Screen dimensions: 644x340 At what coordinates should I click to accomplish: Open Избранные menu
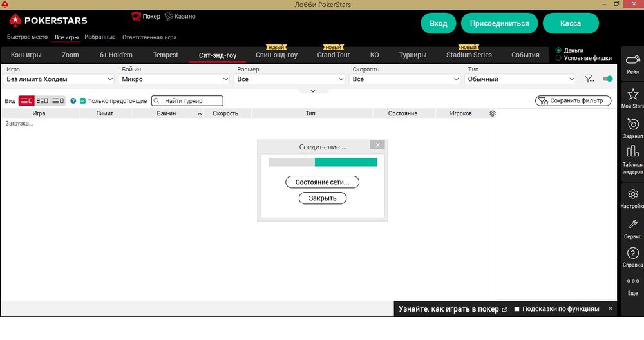[100, 37]
